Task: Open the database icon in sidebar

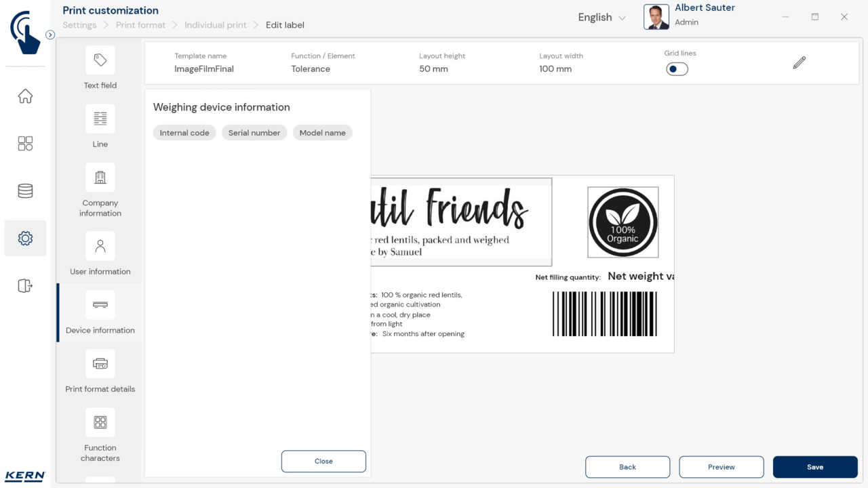Action: [25, 191]
